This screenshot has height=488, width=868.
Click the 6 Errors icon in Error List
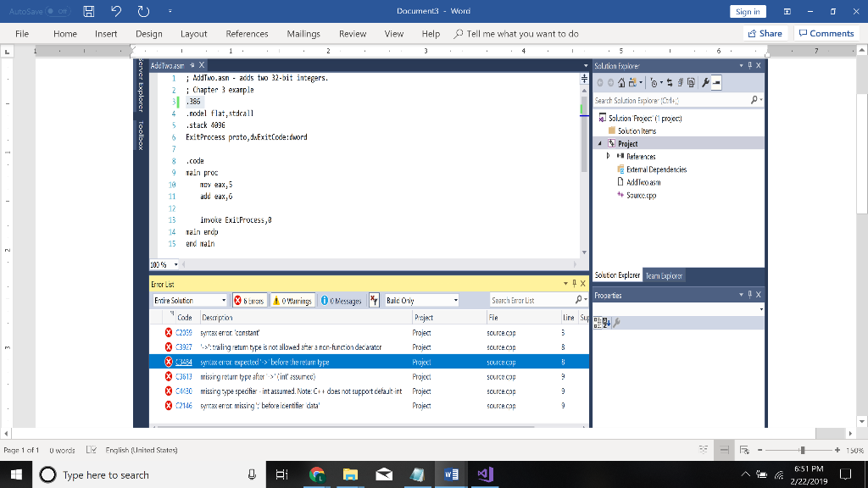[249, 300]
